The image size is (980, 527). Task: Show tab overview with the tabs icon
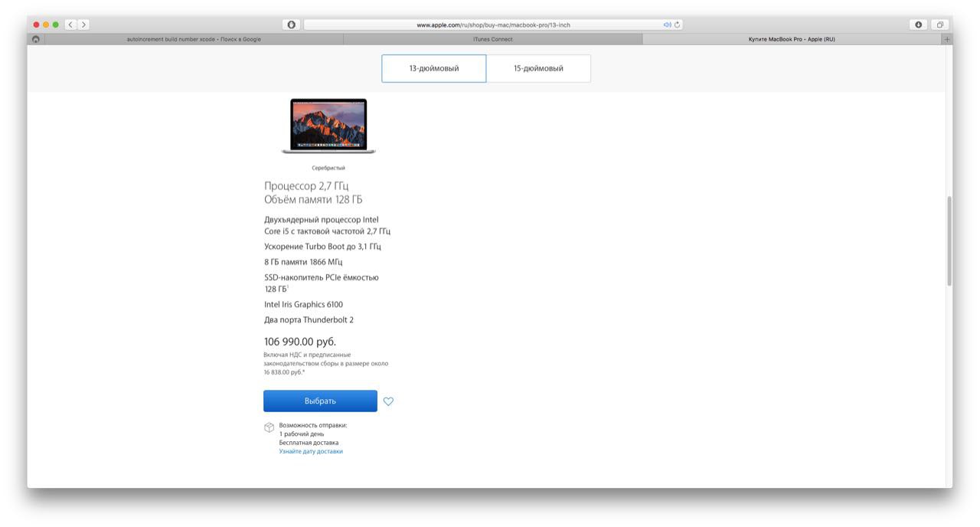click(939, 25)
